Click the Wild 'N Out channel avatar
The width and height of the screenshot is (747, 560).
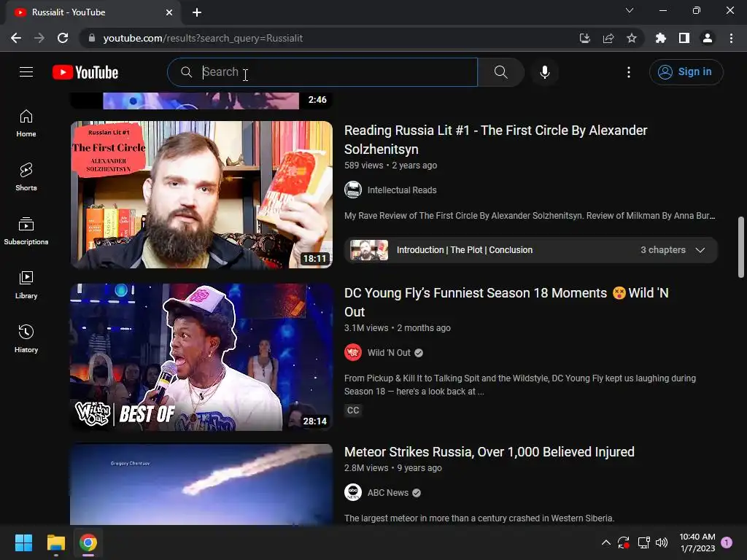(353, 352)
